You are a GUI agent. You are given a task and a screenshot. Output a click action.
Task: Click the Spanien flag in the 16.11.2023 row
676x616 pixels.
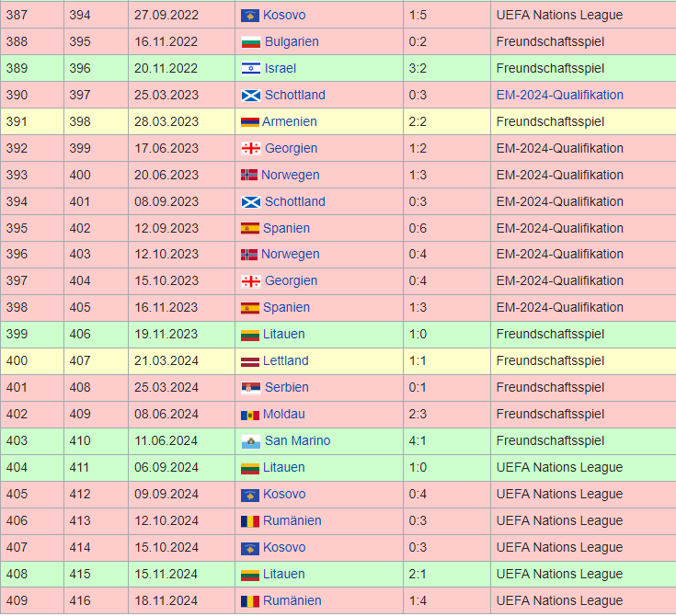249,308
